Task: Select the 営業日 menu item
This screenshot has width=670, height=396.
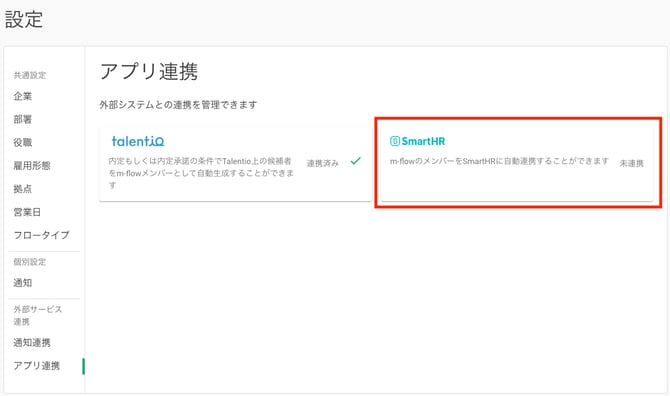Action: click(x=27, y=212)
